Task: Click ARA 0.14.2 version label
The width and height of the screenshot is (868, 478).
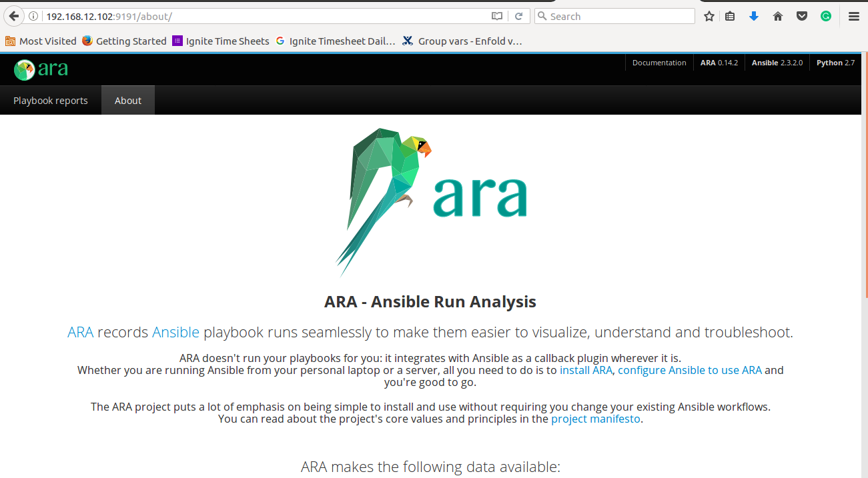Action: 719,63
